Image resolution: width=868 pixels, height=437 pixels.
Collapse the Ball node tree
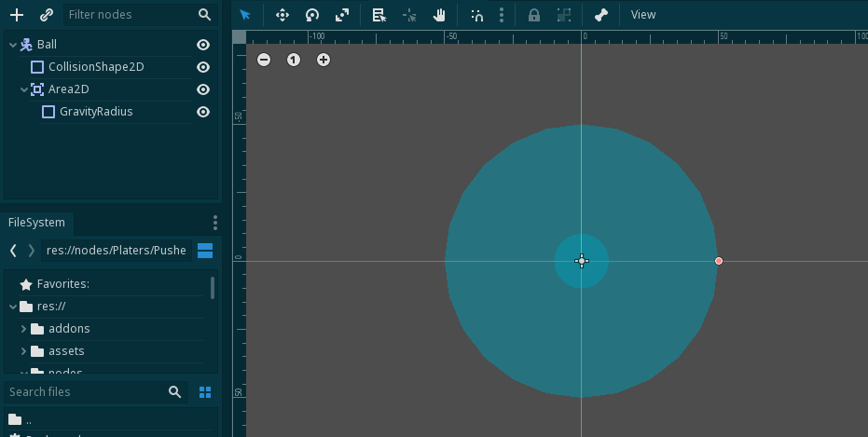coord(13,45)
